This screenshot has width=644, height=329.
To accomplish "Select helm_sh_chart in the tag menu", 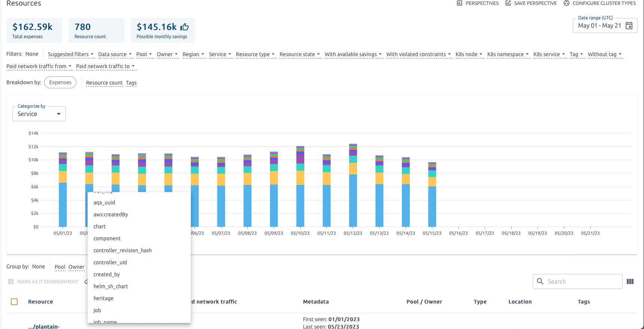I will coord(111,286).
